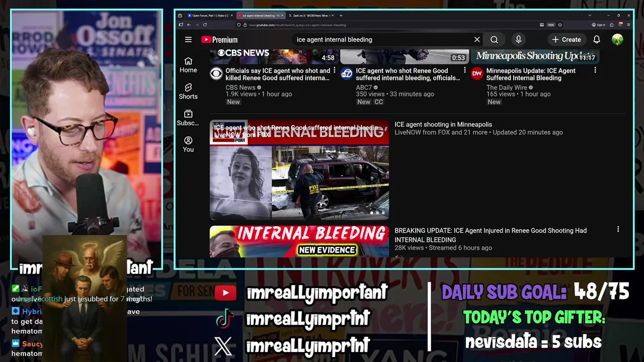
Task: Play the 'INTERNAL BLEEDING NEW EVIDENCE' thumbnail
Action: point(299,241)
